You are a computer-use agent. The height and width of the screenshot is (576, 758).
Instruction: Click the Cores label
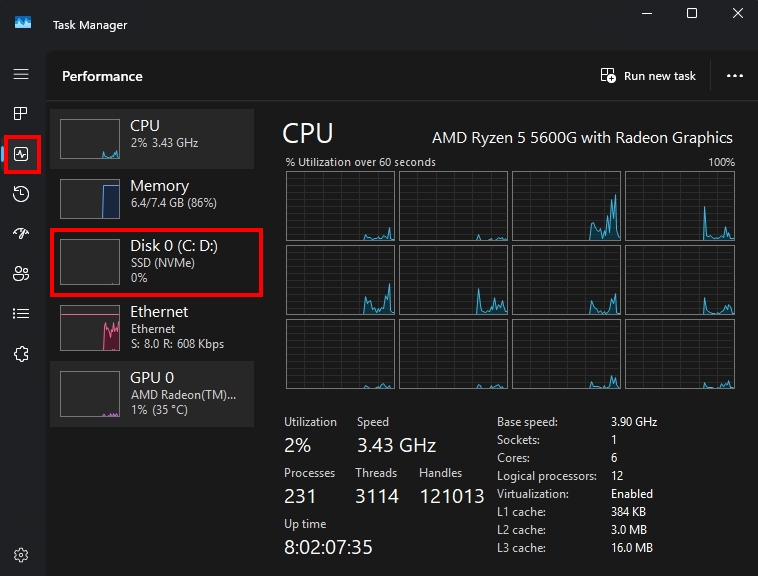(x=513, y=458)
